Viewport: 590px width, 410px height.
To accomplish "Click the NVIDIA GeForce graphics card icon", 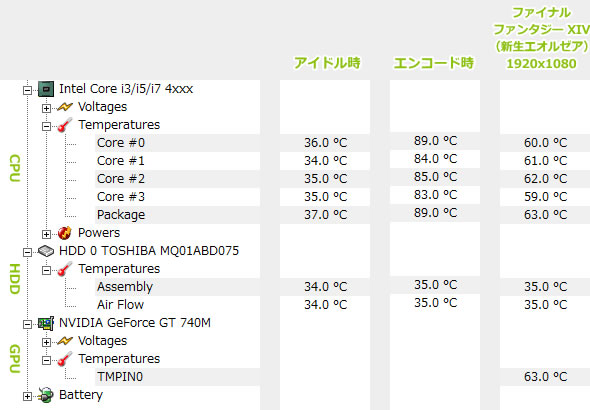I will (x=46, y=323).
